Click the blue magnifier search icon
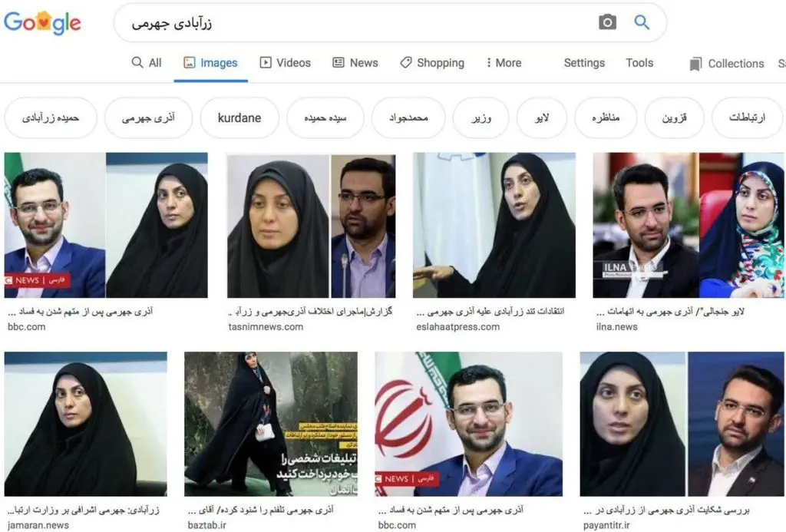 click(642, 22)
